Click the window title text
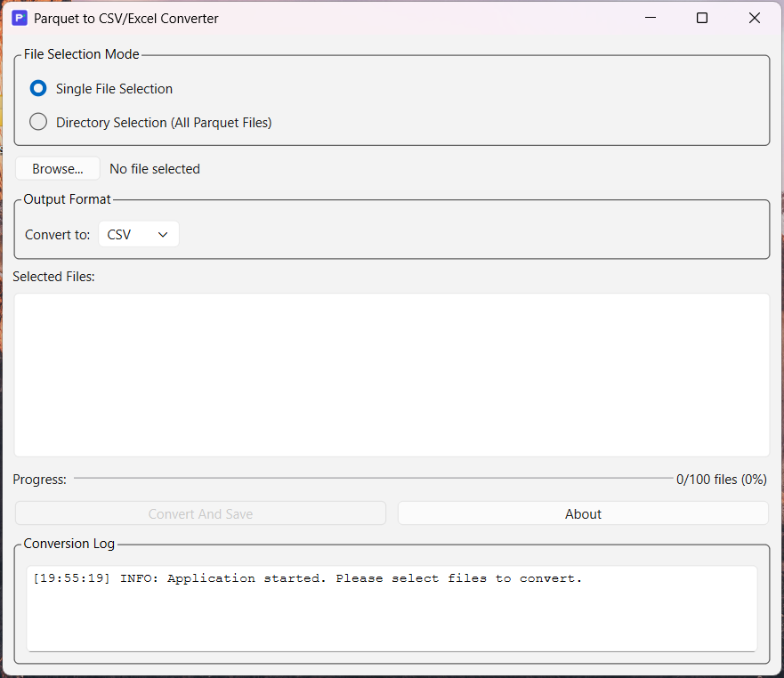 [125, 18]
